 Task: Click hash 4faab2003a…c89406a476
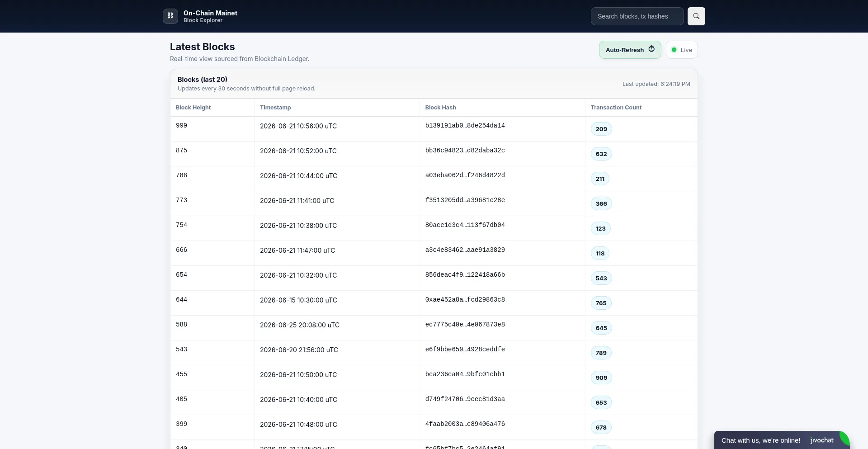coord(465,424)
